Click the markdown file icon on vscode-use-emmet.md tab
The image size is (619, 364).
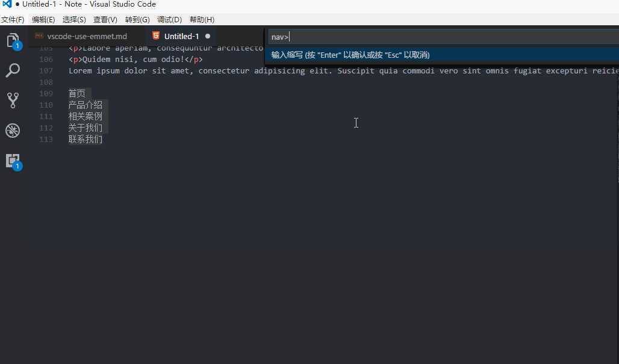(39, 36)
